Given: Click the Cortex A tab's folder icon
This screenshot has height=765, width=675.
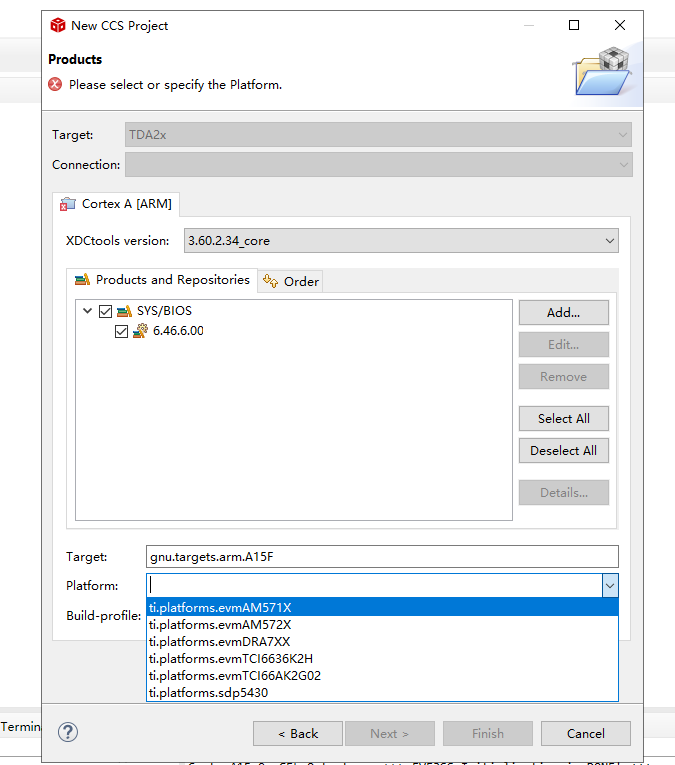Looking at the screenshot, I should point(68,204).
